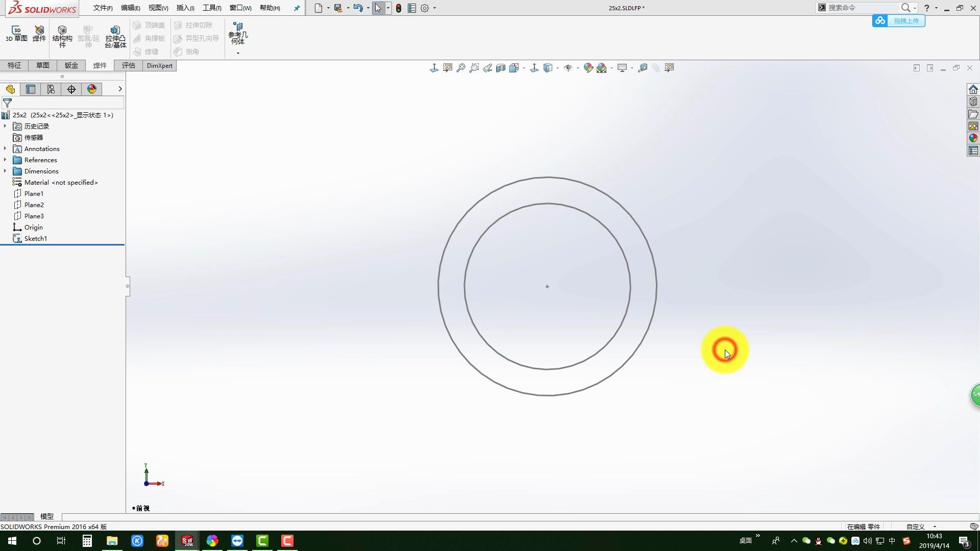Select Sketch1 in the feature tree

pyautogui.click(x=35, y=238)
